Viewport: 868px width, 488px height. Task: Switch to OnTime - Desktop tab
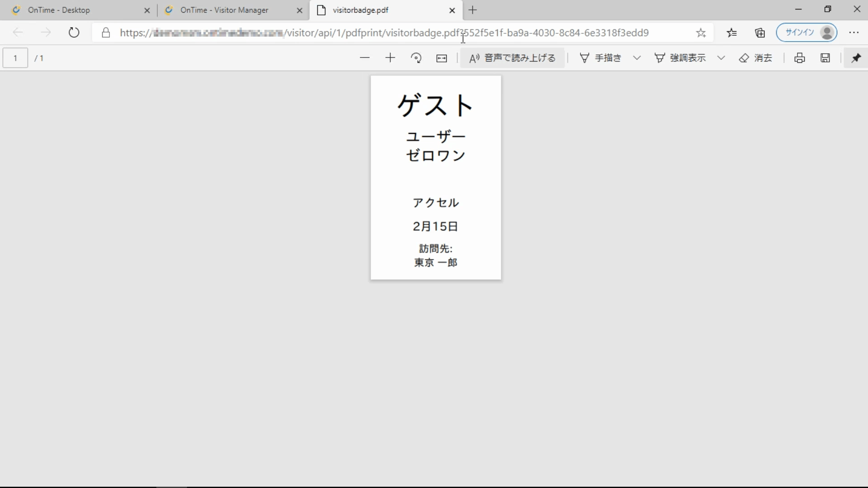59,10
